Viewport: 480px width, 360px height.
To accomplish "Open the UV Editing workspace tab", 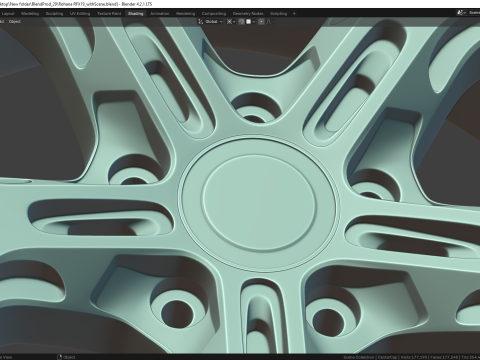I will [x=80, y=14].
